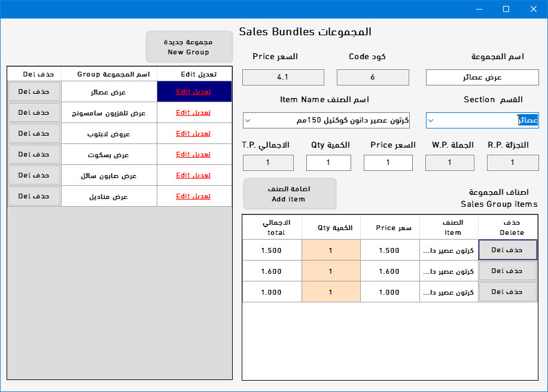Click Edit link for عرض تلفزيون سامسونج
Viewport: 548px width, 392px height.
click(x=193, y=112)
